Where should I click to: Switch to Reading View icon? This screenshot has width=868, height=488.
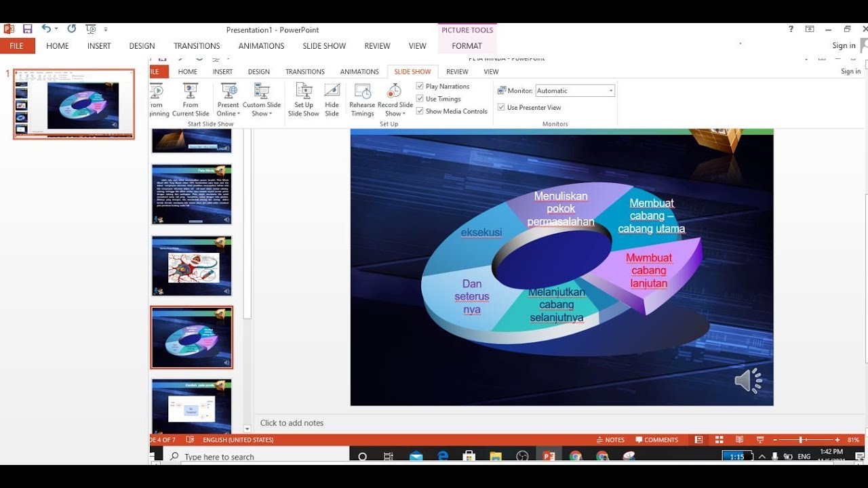coord(739,440)
